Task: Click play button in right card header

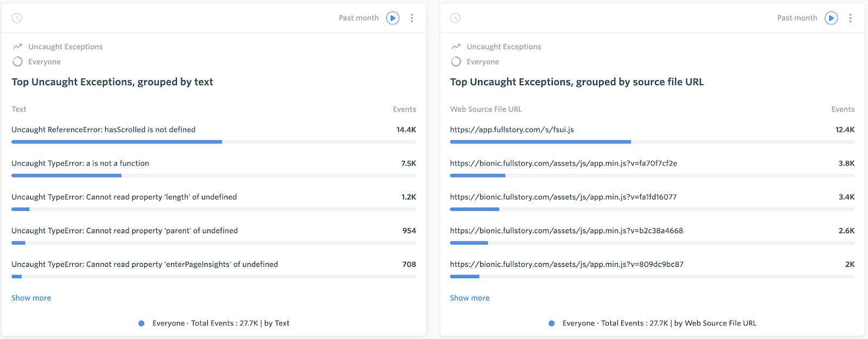Action: 831,18
